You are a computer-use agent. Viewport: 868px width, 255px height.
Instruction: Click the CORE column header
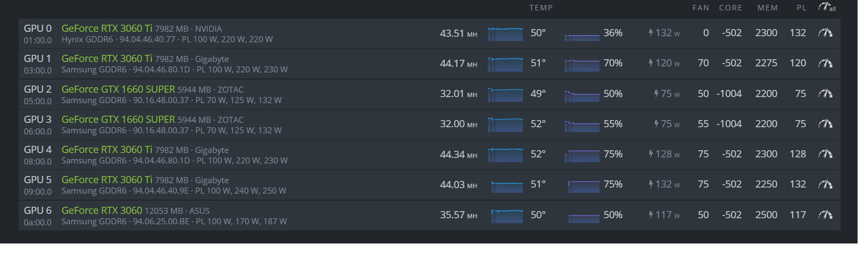point(731,8)
